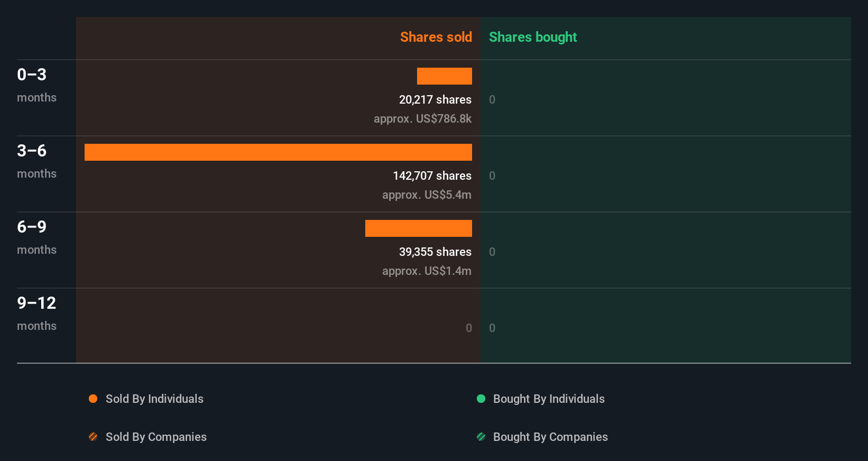Click the shares bought 0 in 0–3 months row
This screenshot has height=461, width=868.
(492, 99)
